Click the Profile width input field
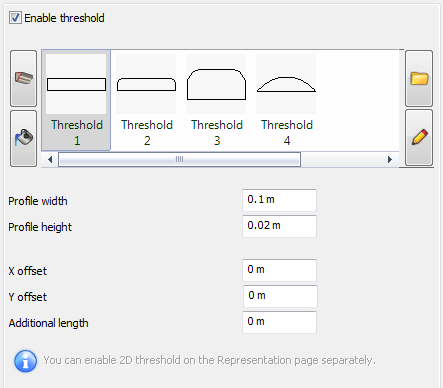Screen dimensions: 443x388 [279, 200]
